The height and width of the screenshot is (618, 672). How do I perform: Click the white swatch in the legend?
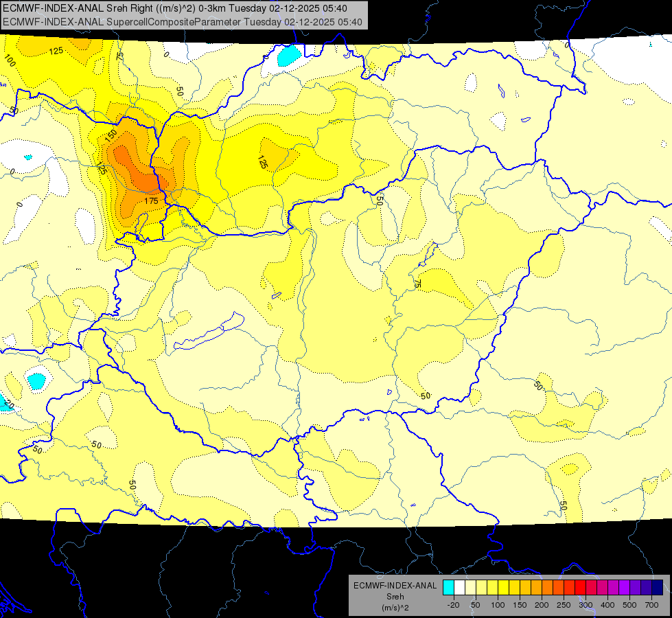(459, 587)
